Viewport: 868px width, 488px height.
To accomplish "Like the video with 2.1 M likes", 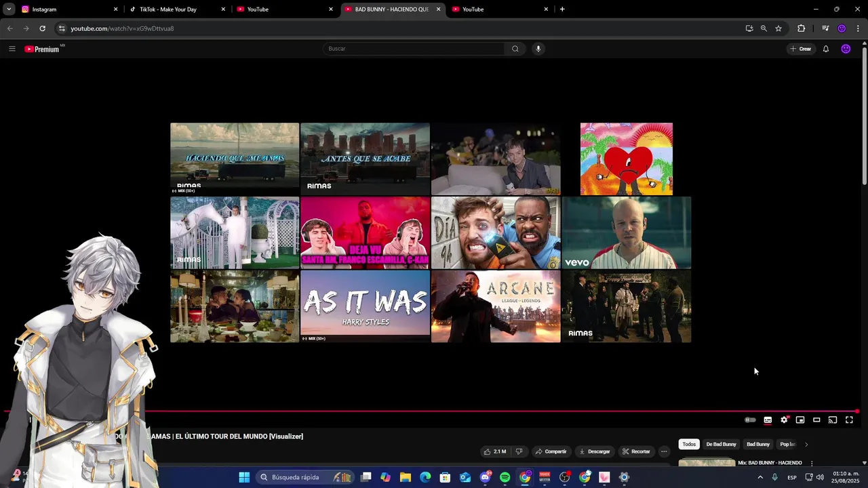I will [x=495, y=451].
